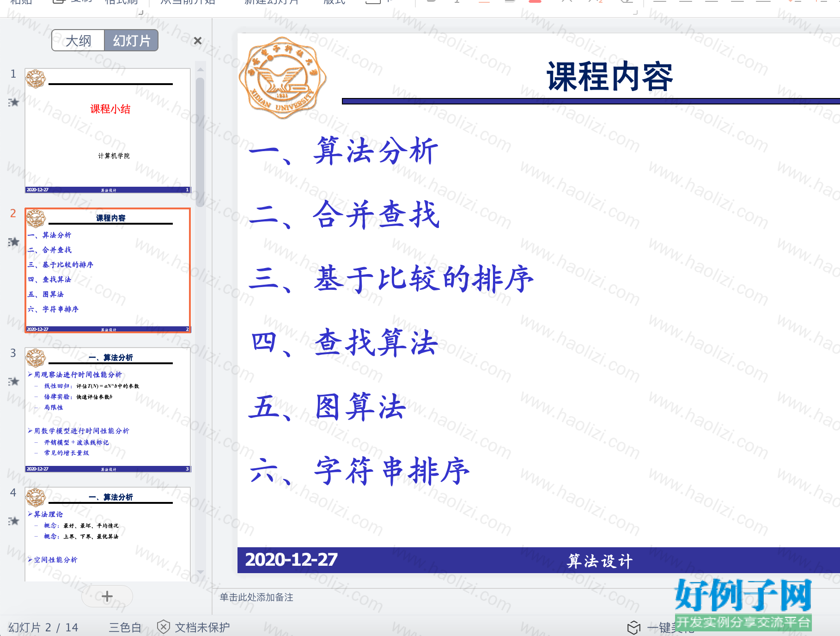Click the line 二、合并查找 on the slide
This screenshot has height=636, width=840.
tap(344, 215)
